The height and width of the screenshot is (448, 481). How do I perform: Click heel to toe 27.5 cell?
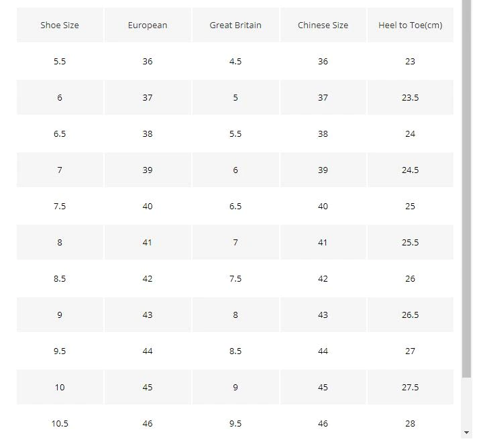411,387
